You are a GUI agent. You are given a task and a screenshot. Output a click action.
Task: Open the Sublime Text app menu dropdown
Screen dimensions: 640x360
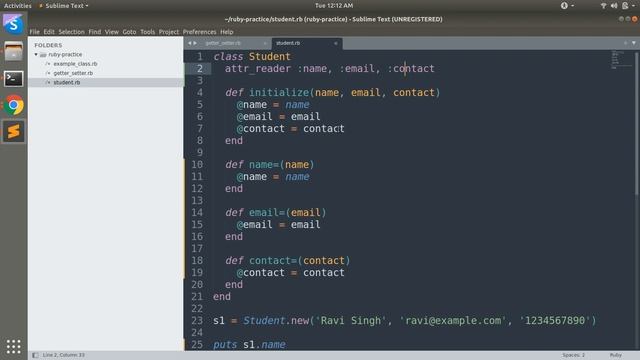click(x=64, y=6)
